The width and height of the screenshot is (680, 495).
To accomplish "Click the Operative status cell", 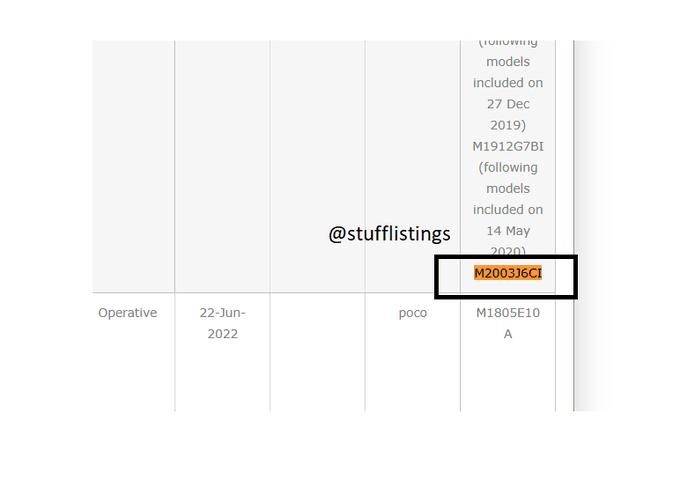I will [128, 312].
